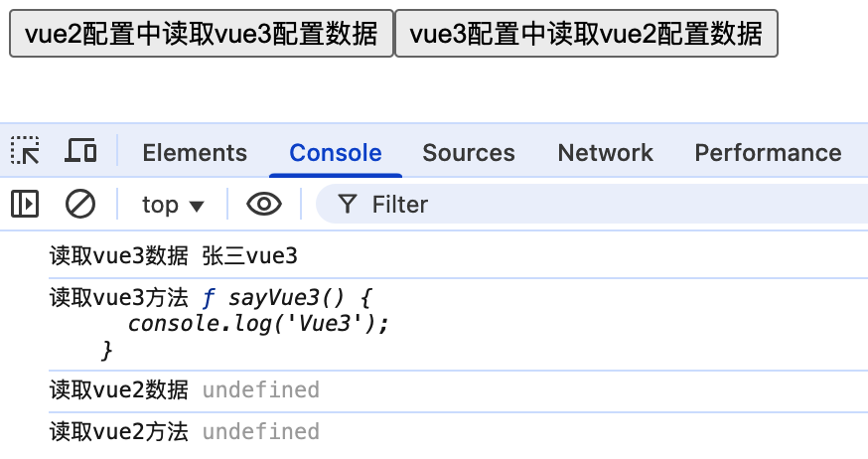868x459 pixels.
Task: Switch to the Performance tab
Action: pos(768,153)
